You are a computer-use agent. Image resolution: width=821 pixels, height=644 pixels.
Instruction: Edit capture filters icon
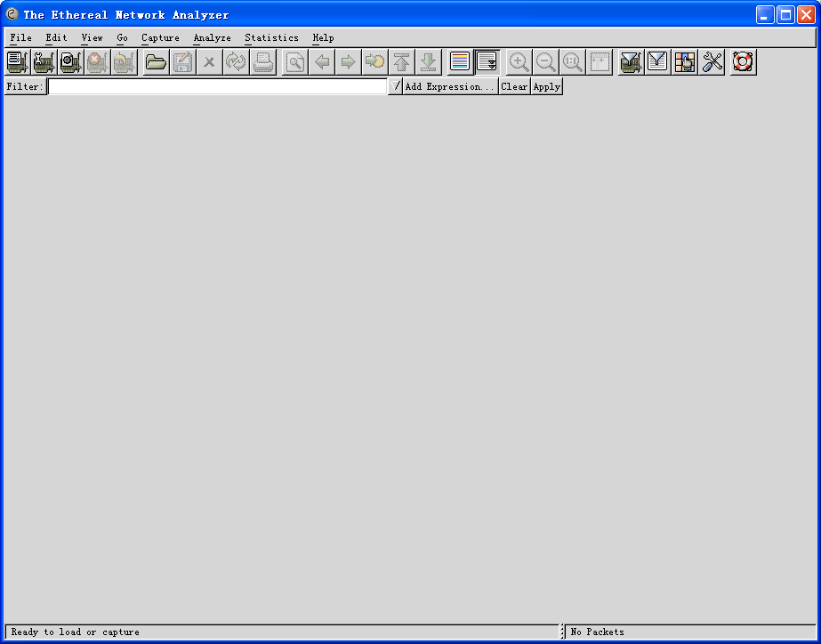pyautogui.click(x=631, y=62)
